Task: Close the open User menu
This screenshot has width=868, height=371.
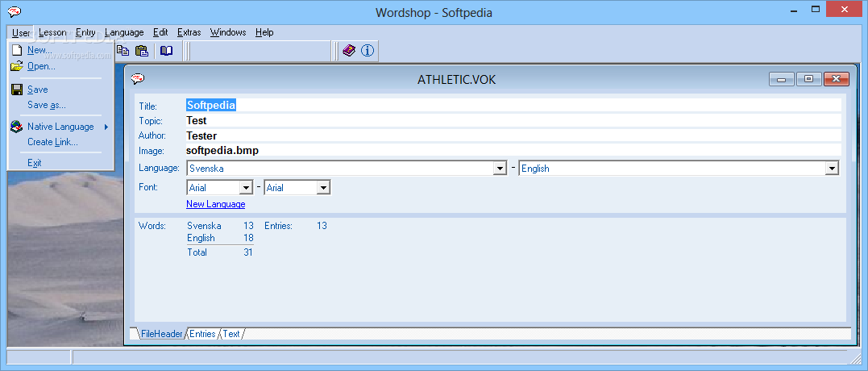Action: pyautogui.click(x=21, y=33)
